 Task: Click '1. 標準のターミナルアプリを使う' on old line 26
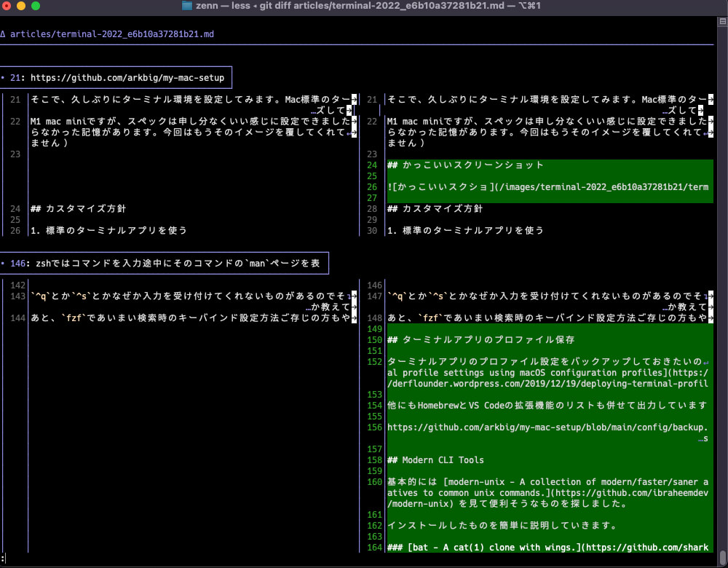108,230
